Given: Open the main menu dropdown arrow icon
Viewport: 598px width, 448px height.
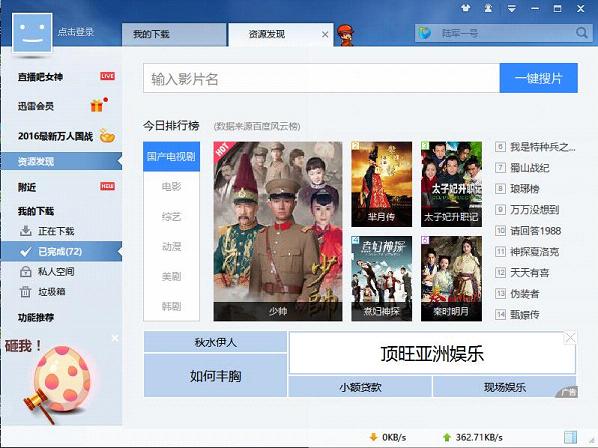Looking at the screenshot, I should (511, 8).
